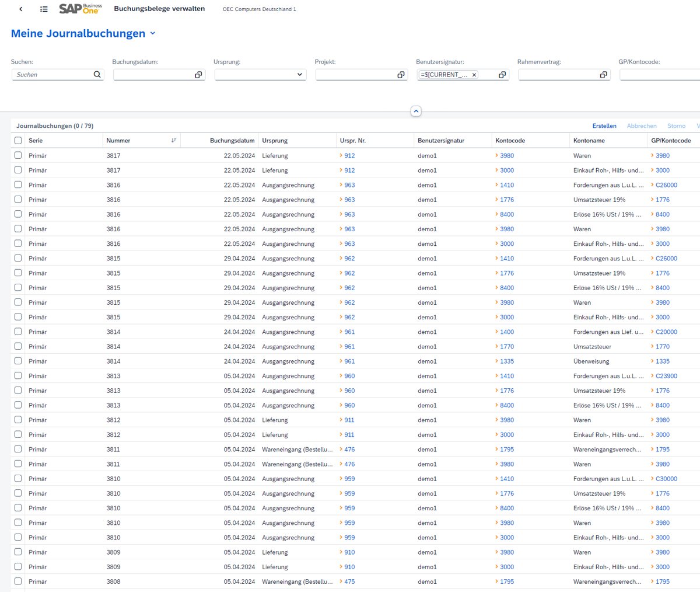Open the main navigation menu icon
This screenshot has width=700, height=592.
(x=44, y=9)
